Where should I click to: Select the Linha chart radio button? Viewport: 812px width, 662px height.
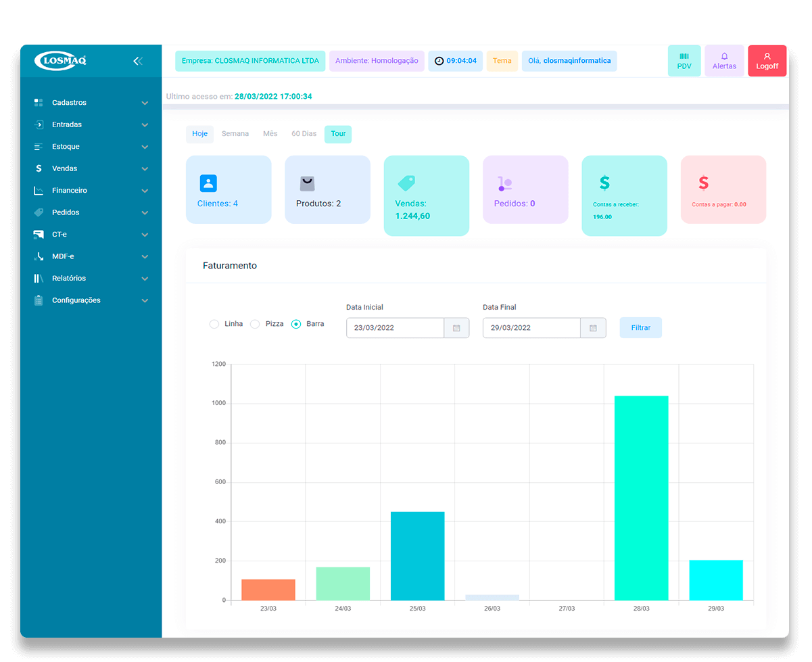tap(214, 324)
